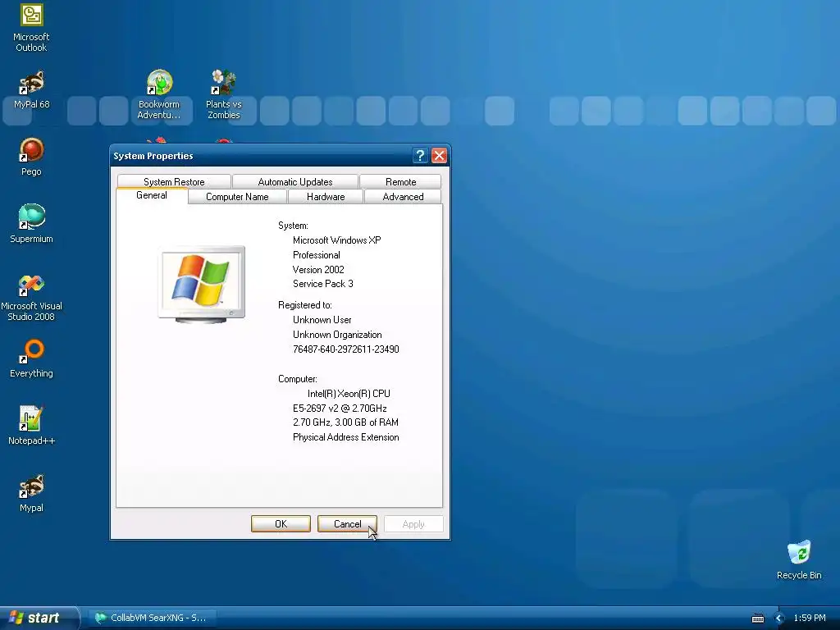The height and width of the screenshot is (630, 840).
Task: Open Bookworm Adventures desktop shortcut
Action: coord(159,95)
